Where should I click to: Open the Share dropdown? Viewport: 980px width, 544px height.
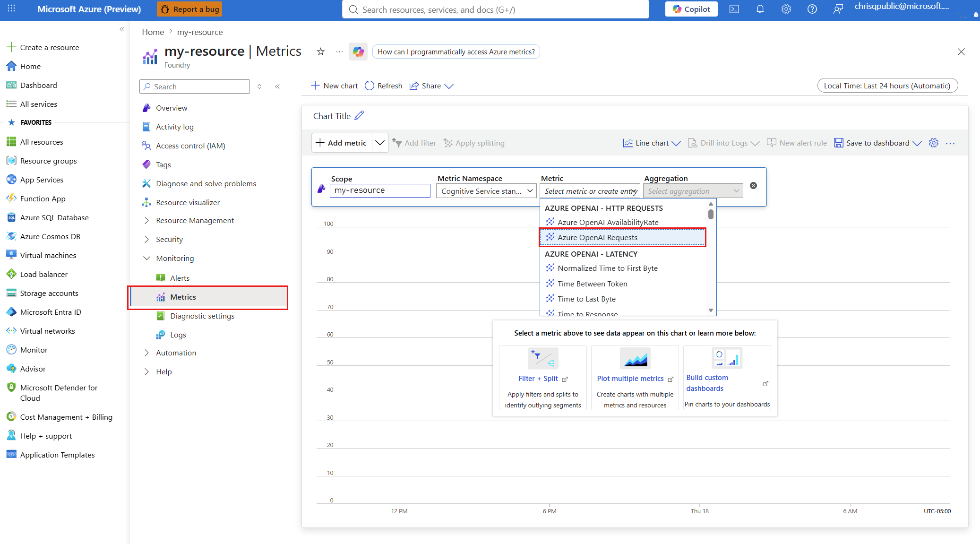point(431,86)
